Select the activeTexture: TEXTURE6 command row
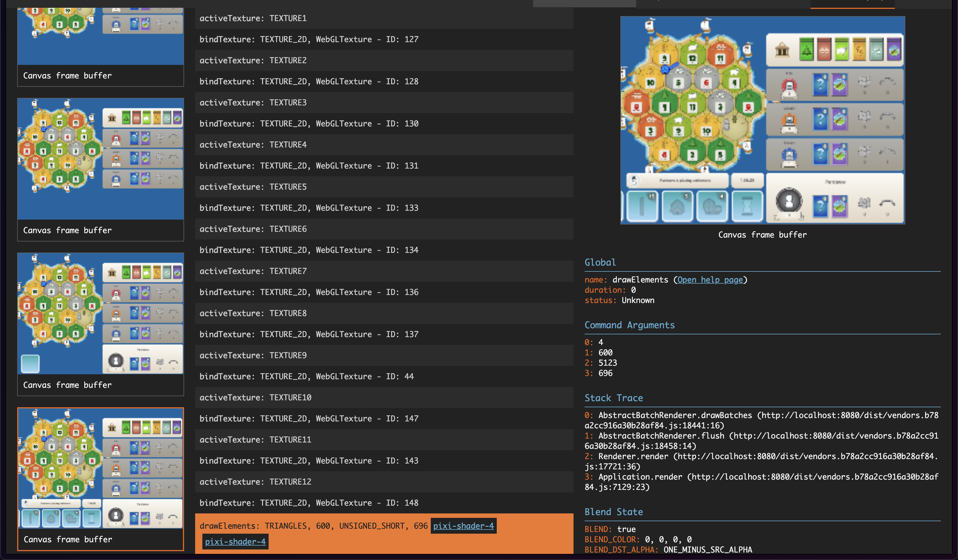Viewport: 958px width, 560px height. coord(384,229)
